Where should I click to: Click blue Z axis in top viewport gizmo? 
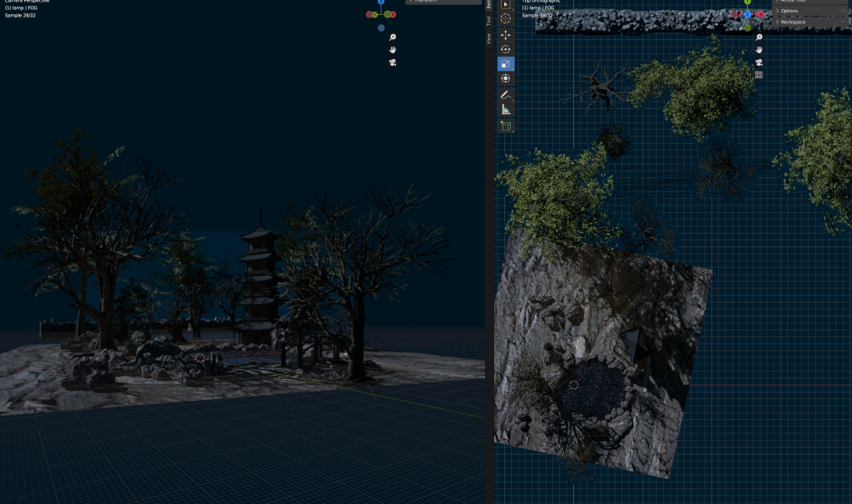click(x=748, y=15)
